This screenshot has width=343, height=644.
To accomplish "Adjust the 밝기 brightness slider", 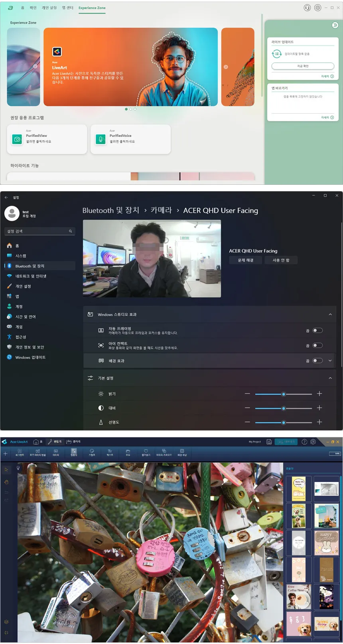I will click(x=284, y=394).
